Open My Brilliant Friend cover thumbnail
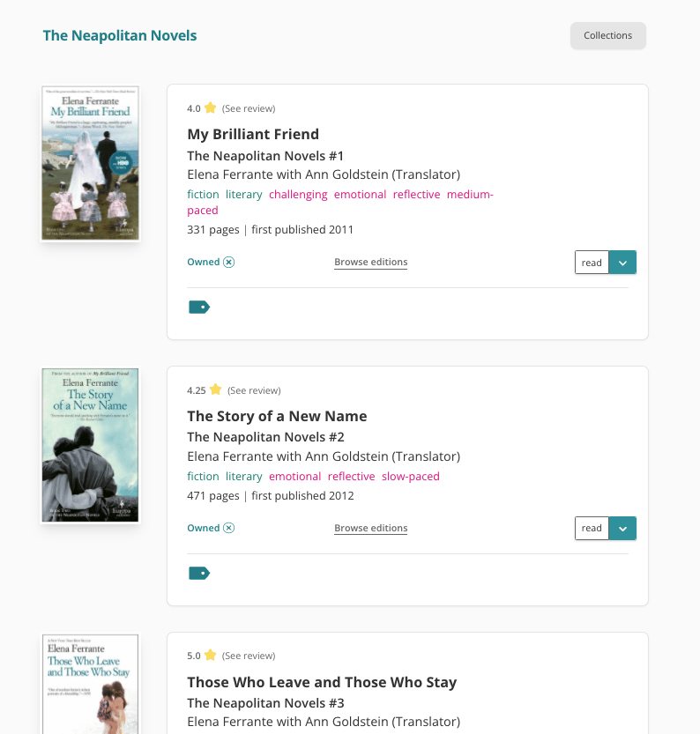This screenshot has height=734, width=700. coord(91,163)
